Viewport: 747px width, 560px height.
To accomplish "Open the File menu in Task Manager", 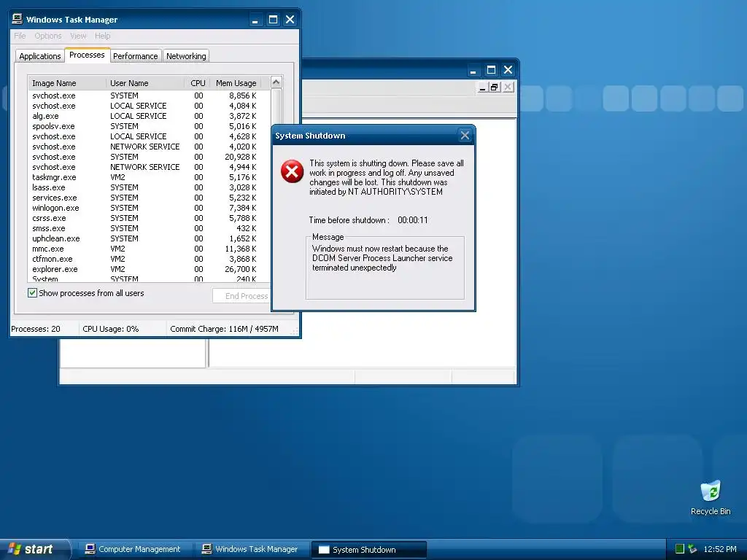I will point(20,36).
